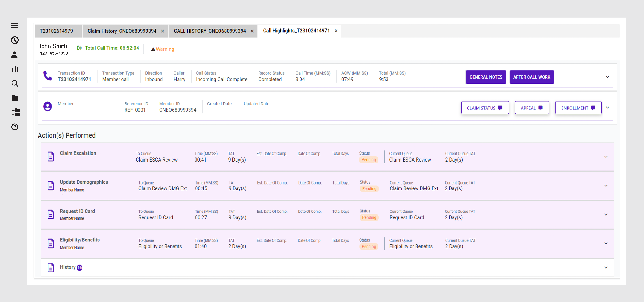
Task: Click the GENERAL NOTES button
Action: [x=486, y=77]
